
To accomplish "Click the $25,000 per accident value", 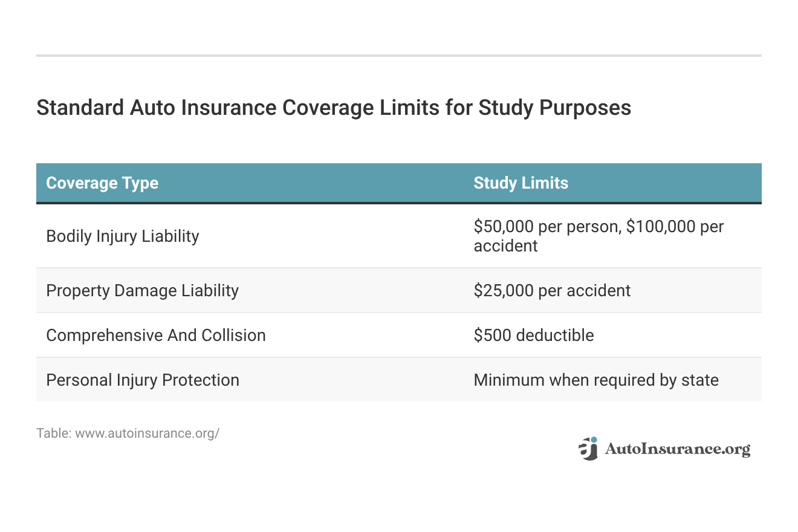I will [x=552, y=290].
